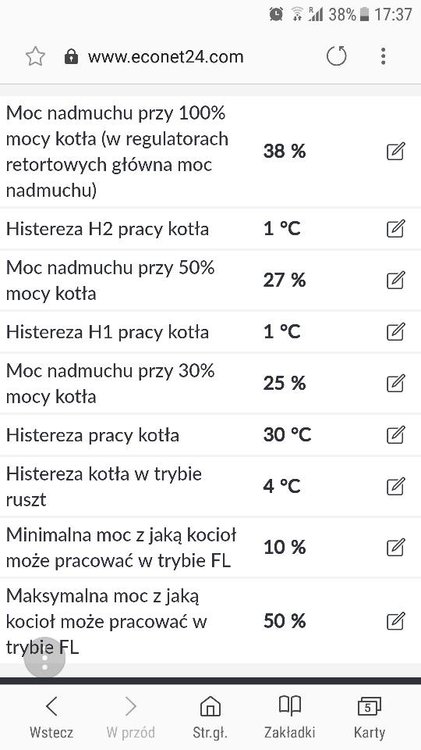Image resolution: width=421 pixels, height=750 pixels.
Task: Go back with Wstecz button
Action: click(x=51, y=717)
